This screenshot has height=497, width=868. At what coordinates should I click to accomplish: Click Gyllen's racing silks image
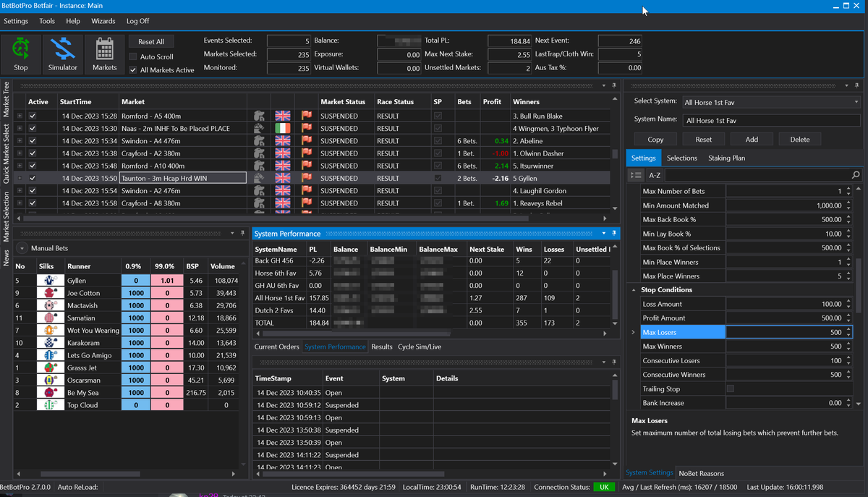click(49, 281)
